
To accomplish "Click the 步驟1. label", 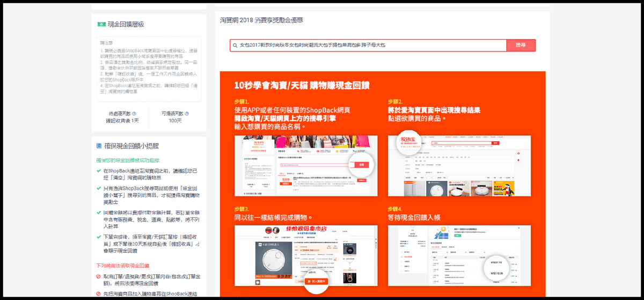I will 242,101.
